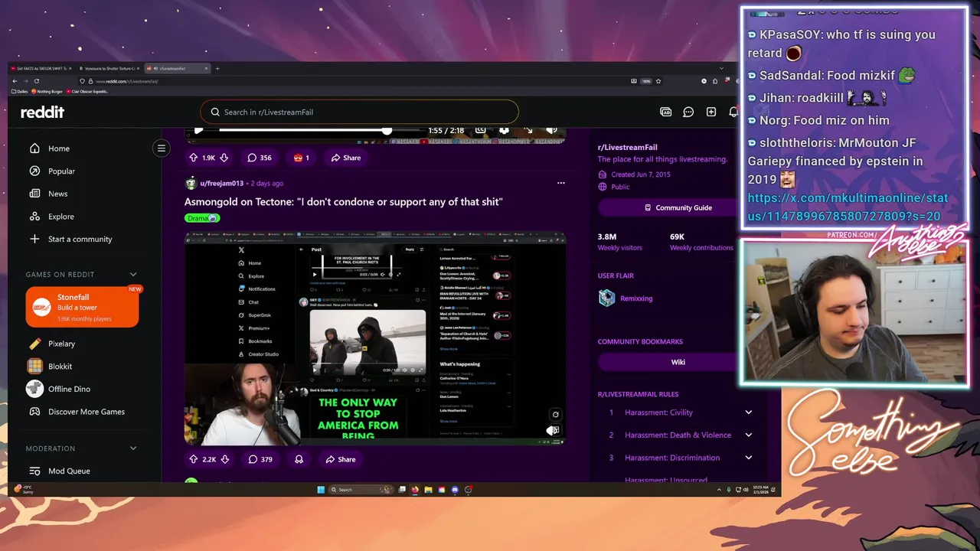Select Discover More Games
The width and height of the screenshot is (980, 551).
coord(85,412)
